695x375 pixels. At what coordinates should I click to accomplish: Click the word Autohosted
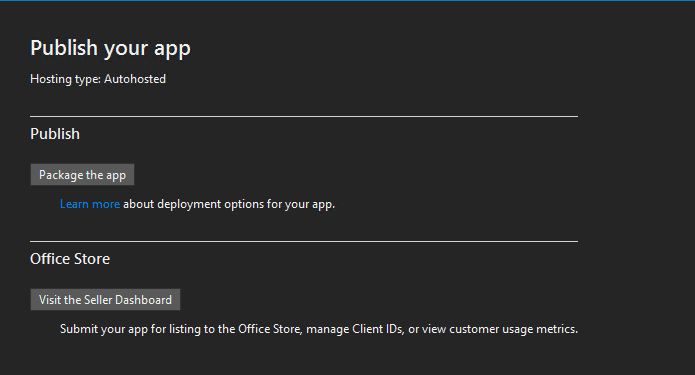point(135,79)
